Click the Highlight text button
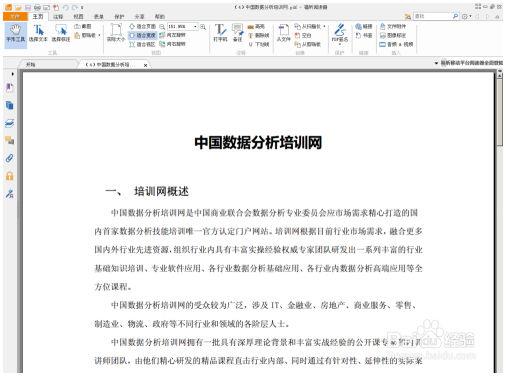Viewport: 506px width, 376px height. (x=256, y=27)
